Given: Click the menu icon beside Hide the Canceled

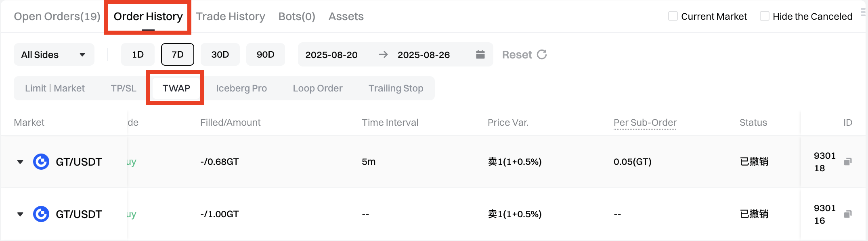Looking at the screenshot, I should pyautogui.click(x=864, y=13).
